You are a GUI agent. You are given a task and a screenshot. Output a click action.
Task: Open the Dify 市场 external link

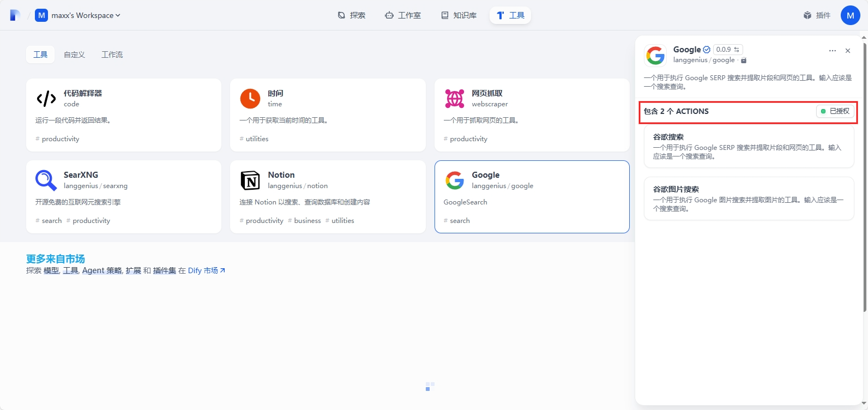pyautogui.click(x=207, y=270)
